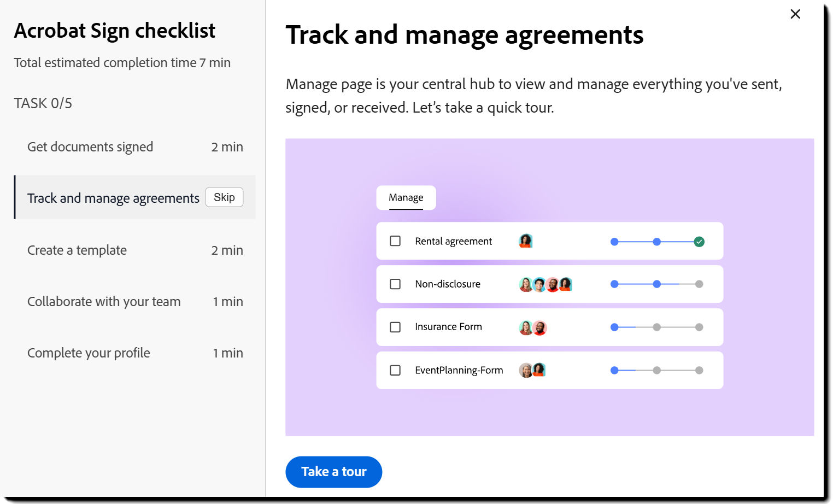Click the green checkmark on Rental agreement progress
The width and height of the screenshot is (833, 504).
(x=699, y=241)
